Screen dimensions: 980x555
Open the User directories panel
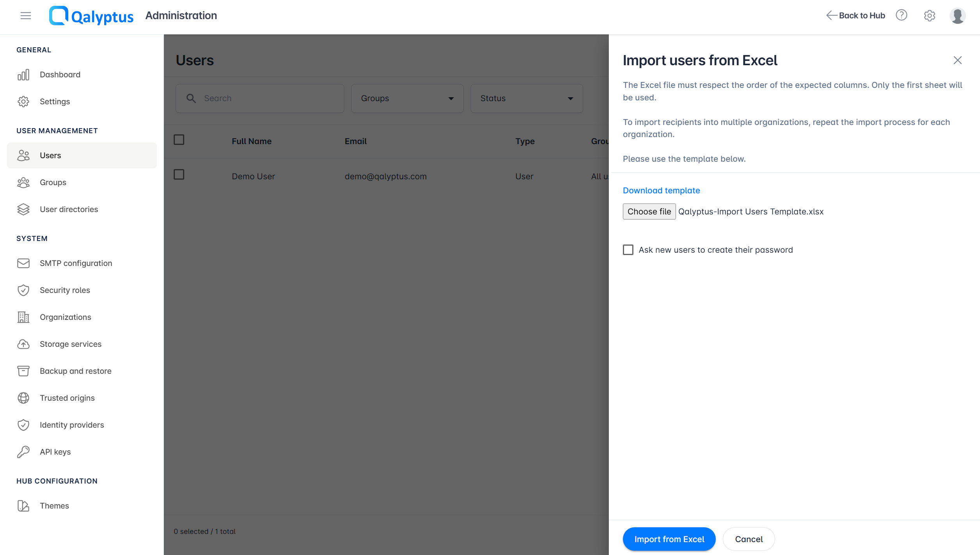click(69, 209)
